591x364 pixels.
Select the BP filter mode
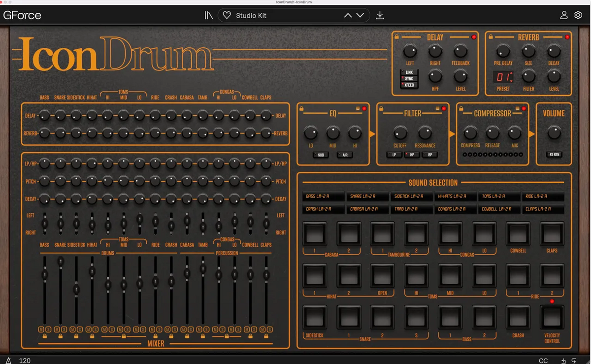(430, 155)
